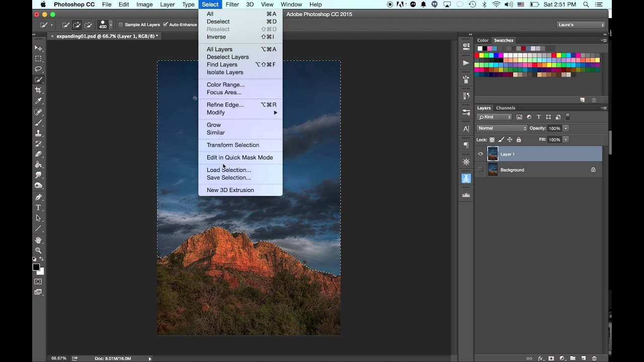
Task: Expand the Modify submenu
Action: pyautogui.click(x=240, y=113)
